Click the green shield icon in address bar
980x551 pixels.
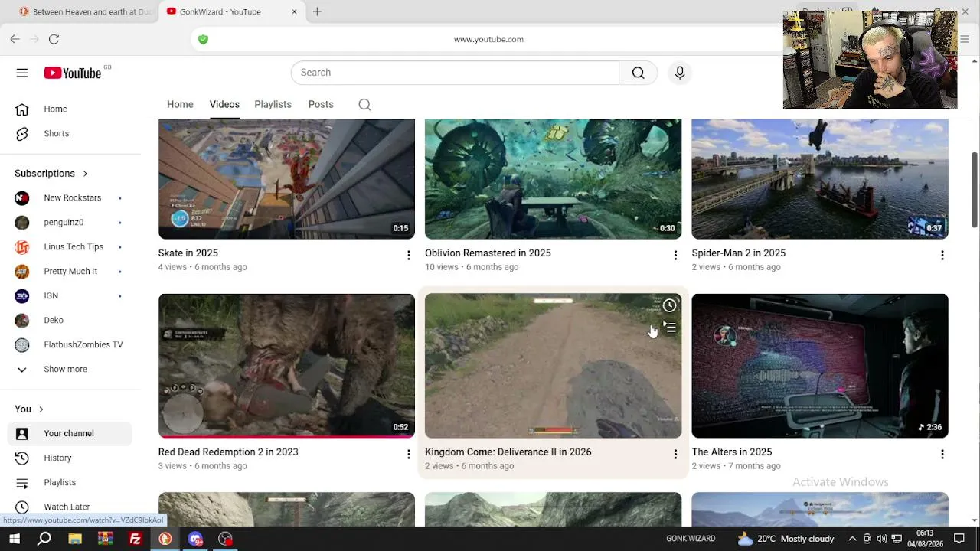203,39
